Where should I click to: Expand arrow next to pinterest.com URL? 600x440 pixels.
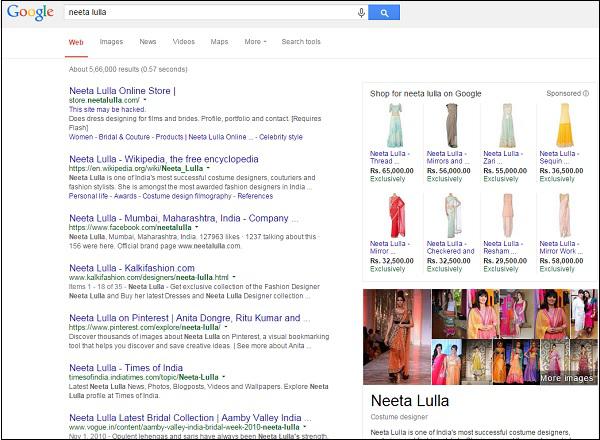(226, 327)
